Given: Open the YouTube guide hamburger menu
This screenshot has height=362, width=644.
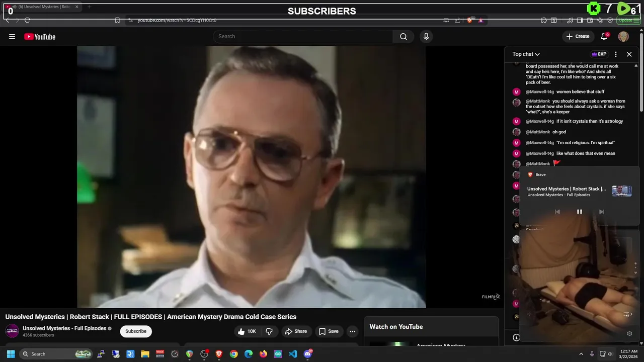Looking at the screenshot, I should point(12,36).
